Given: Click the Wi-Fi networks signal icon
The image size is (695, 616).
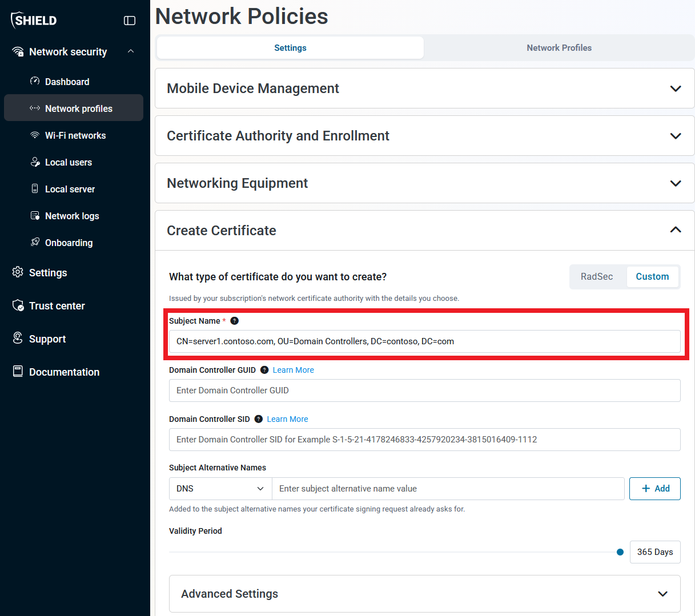Looking at the screenshot, I should coord(35,135).
